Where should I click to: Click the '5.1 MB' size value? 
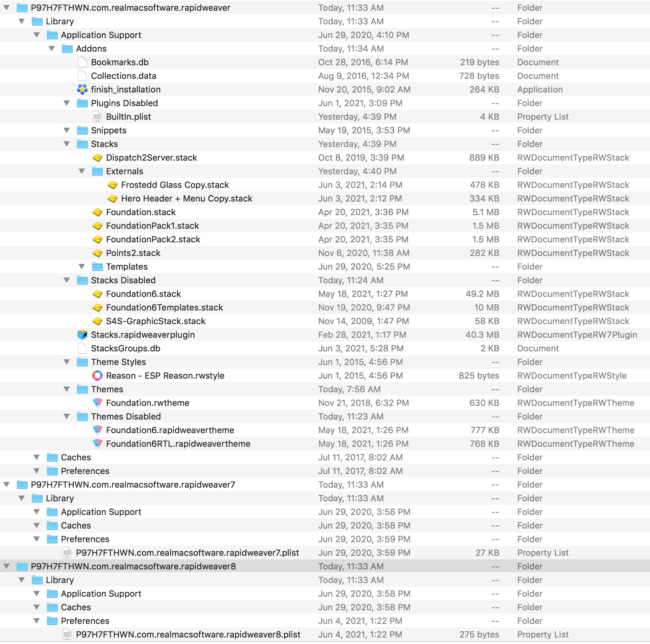486,212
